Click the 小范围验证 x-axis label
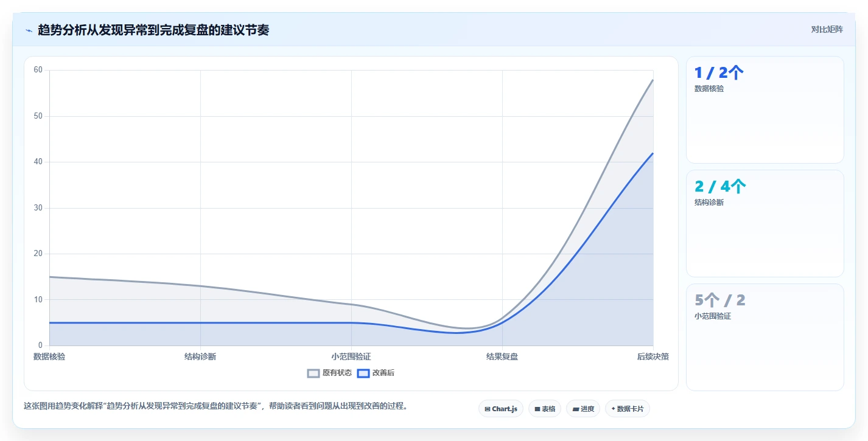This screenshot has height=441, width=868. point(351,356)
